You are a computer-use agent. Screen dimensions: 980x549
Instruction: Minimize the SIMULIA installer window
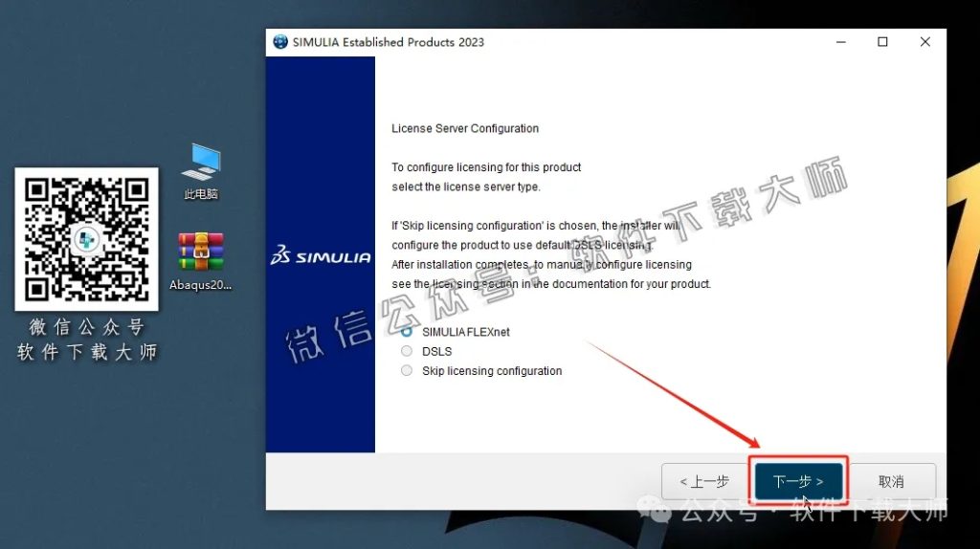[841, 42]
